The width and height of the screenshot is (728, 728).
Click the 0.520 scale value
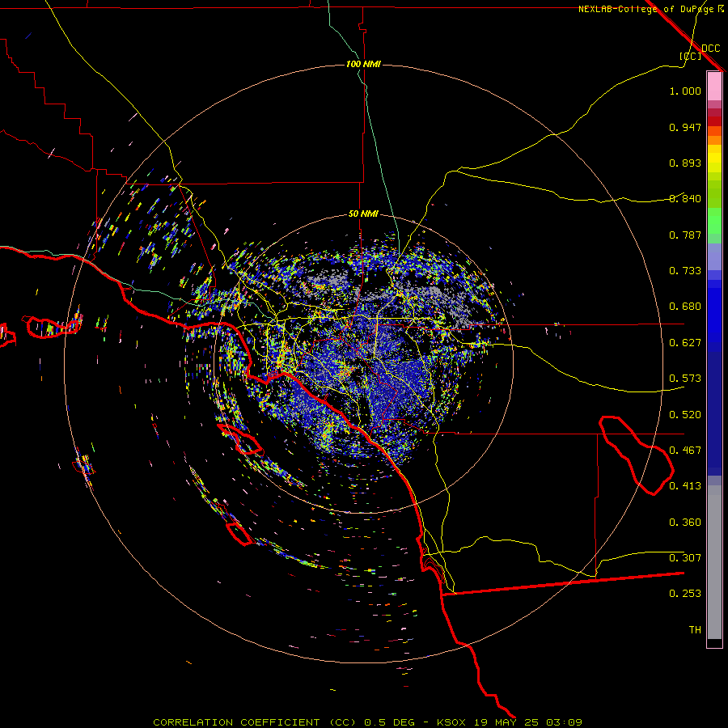pyautogui.click(x=685, y=415)
